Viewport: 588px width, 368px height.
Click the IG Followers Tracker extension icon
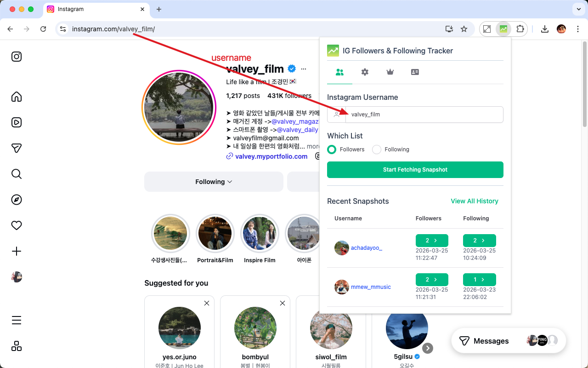[503, 29]
